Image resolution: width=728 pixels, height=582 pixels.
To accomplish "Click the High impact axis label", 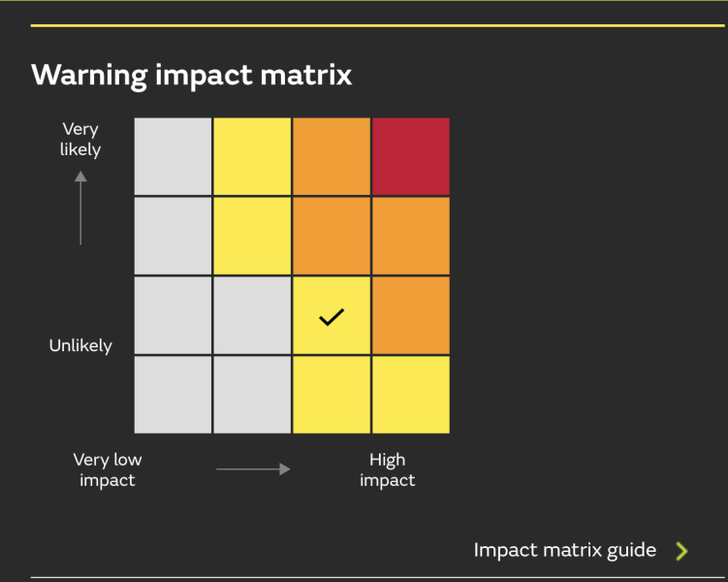I will (388, 469).
